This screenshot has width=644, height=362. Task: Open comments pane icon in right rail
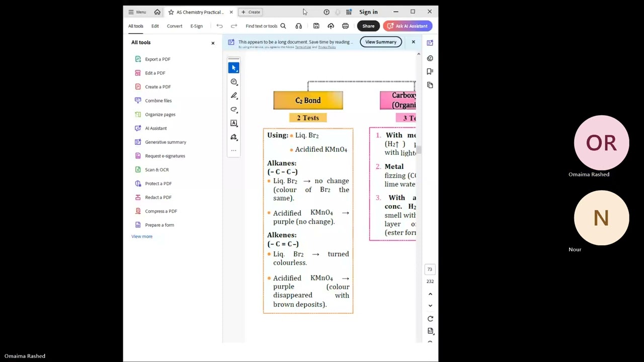(x=430, y=58)
